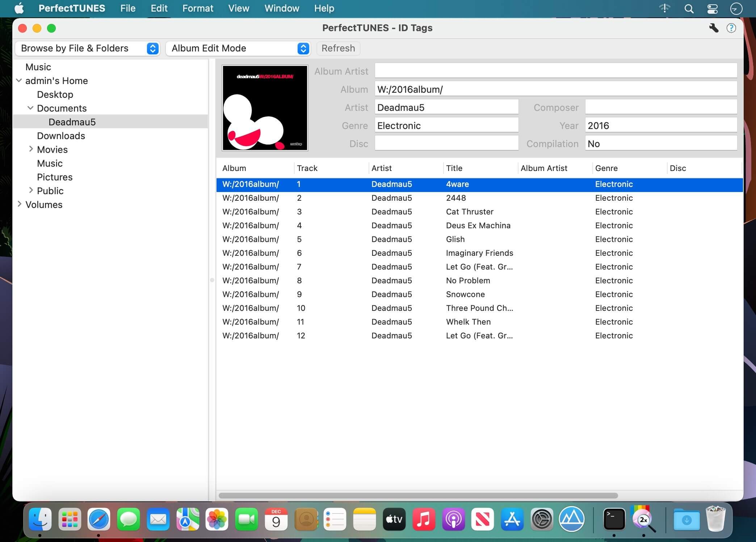Launch Safari from the dock
The image size is (756, 542).
[x=99, y=519]
